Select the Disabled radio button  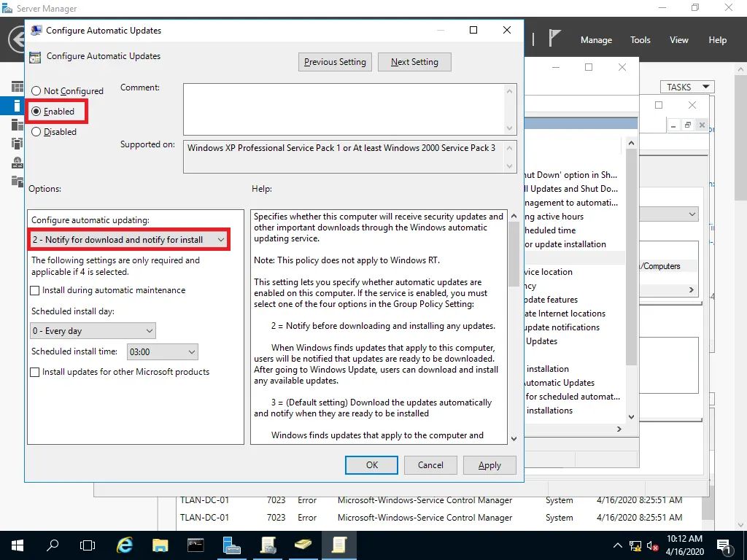tap(36, 132)
